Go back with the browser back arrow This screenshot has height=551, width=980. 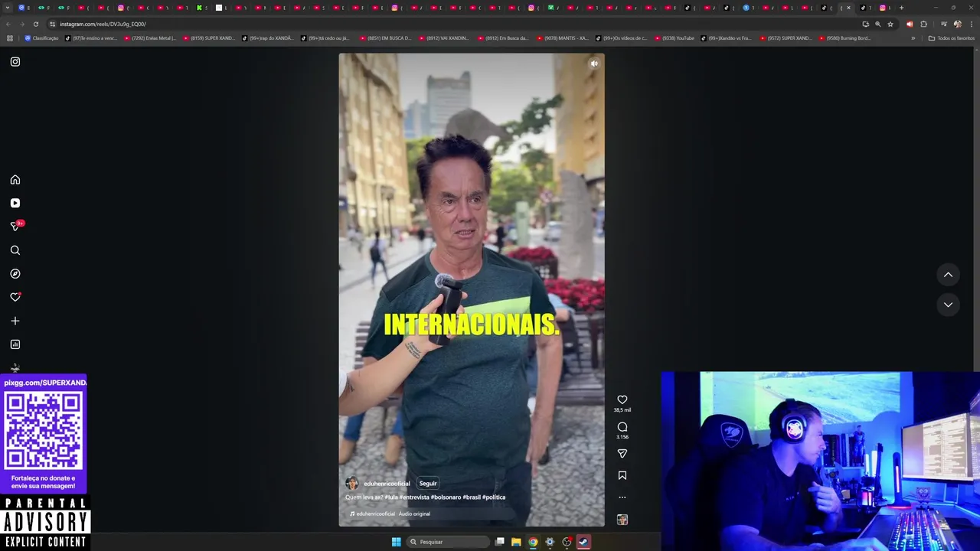coord(8,24)
